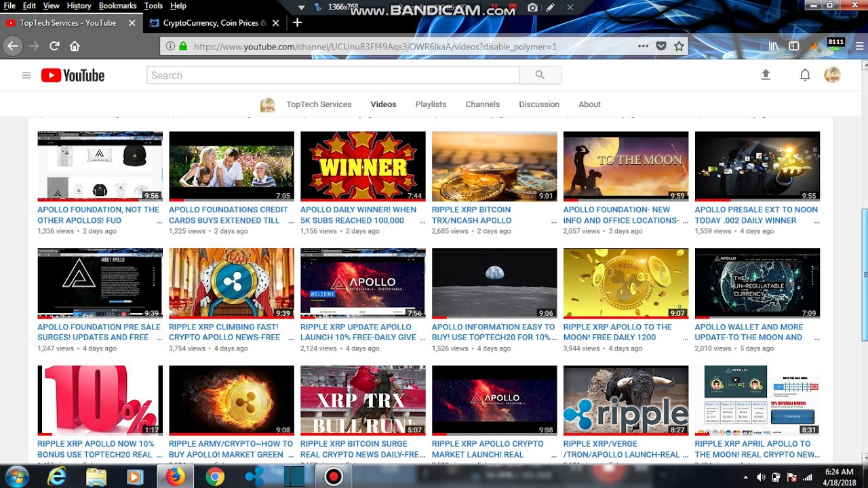
Task: Play the flaming Ripple coin 9:08 thumbnail
Action: 231,401
